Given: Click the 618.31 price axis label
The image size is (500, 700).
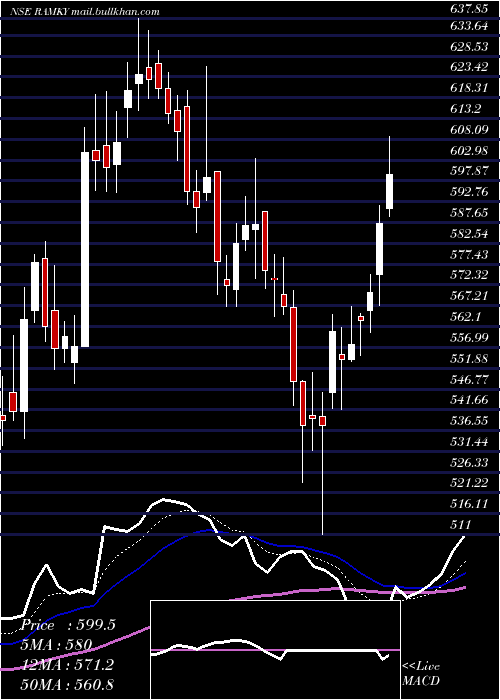Looking at the screenshot, I should (x=469, y=88).
